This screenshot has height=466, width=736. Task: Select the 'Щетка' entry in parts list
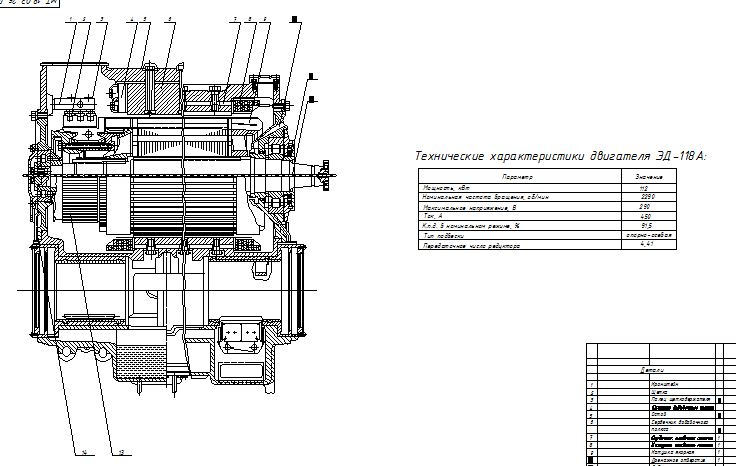(659, 392)
